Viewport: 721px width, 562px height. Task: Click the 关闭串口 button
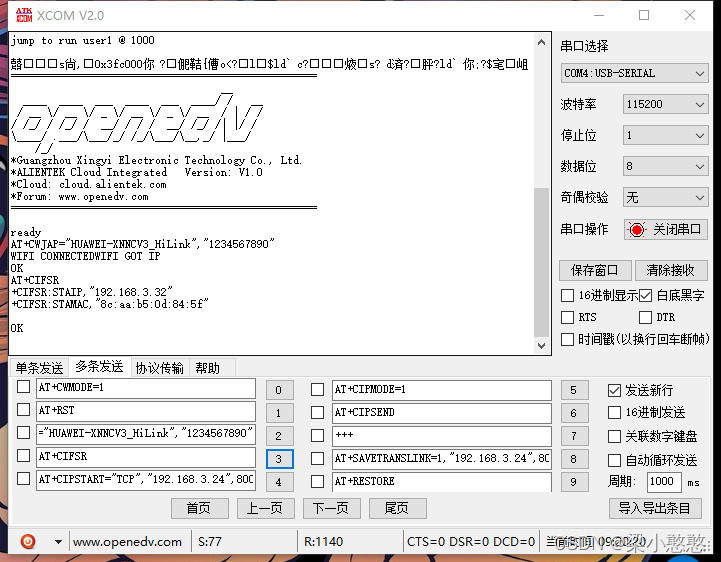point(666,229)
